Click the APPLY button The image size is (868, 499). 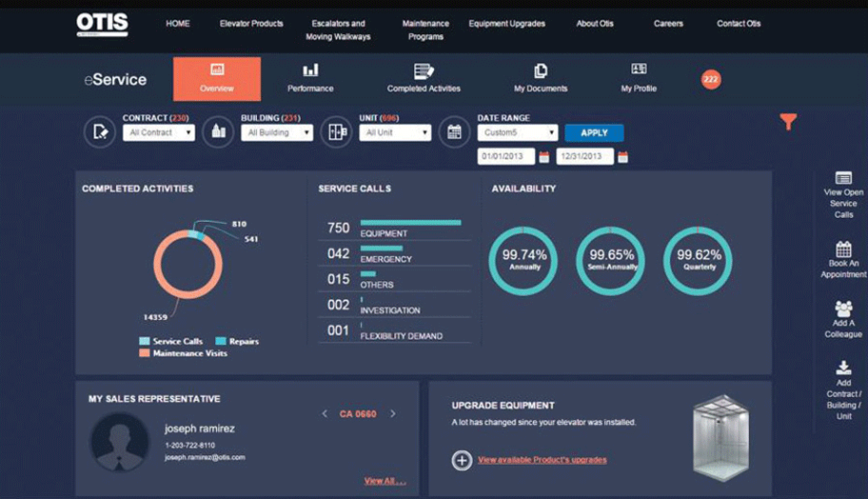594,133
